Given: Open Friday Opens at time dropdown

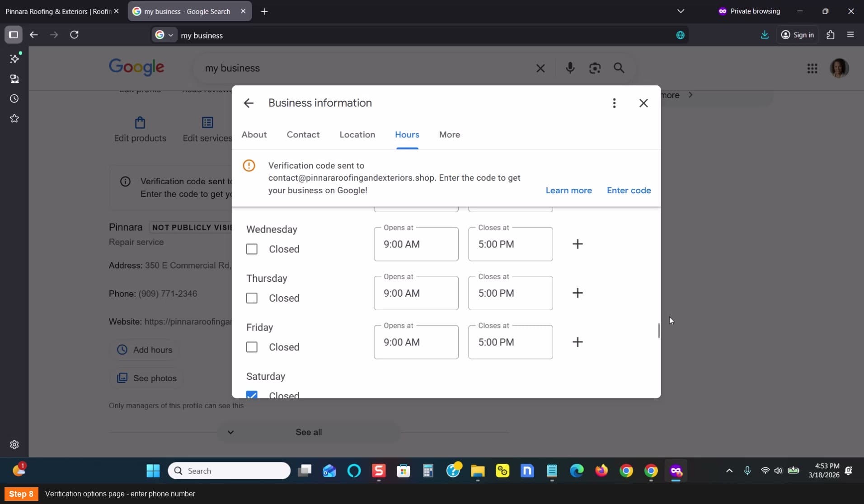Looking at the screenshot, I should pyautogui.click(x=416, y=342).
